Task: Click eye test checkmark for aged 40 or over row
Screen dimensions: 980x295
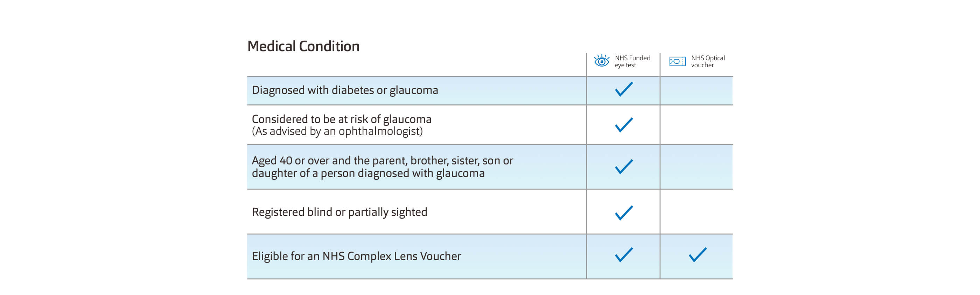Action: coord(624,167)
